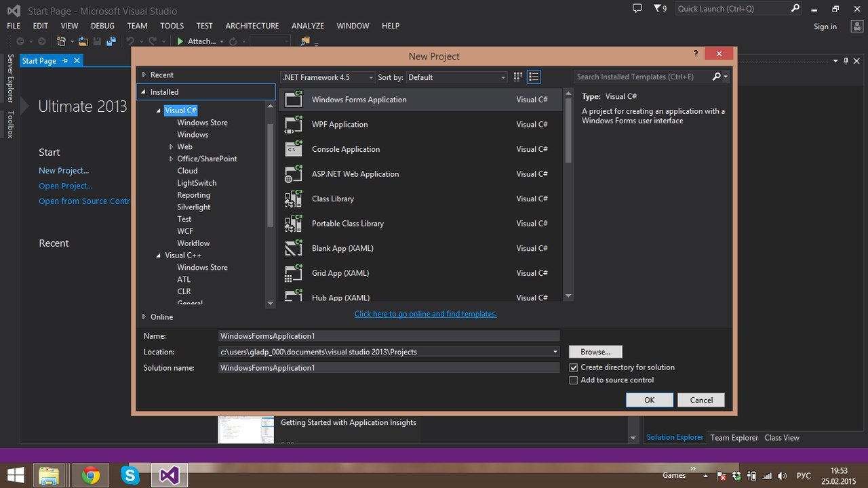
Task: Click the go online and find templates link
Action: (425, 314)
